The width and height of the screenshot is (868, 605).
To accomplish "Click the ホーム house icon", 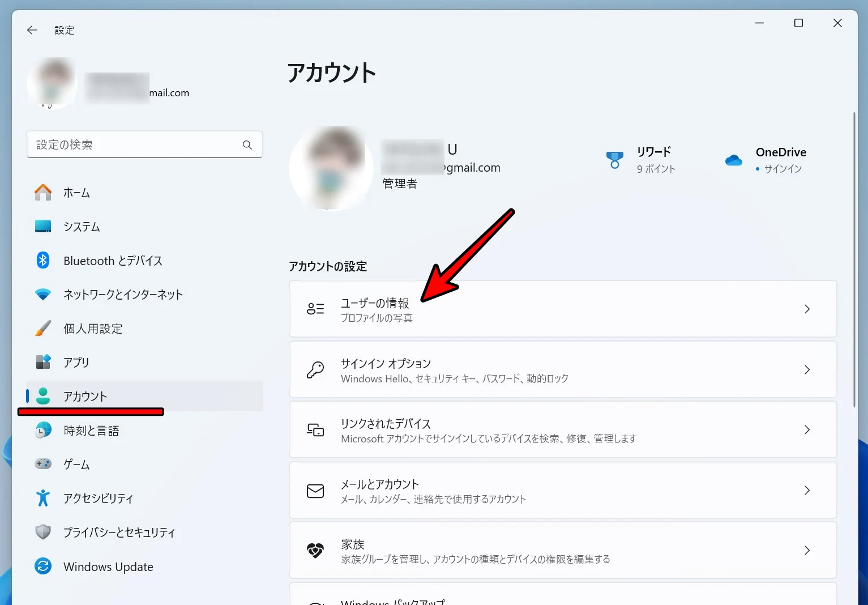I will click(x=42, y=192).
